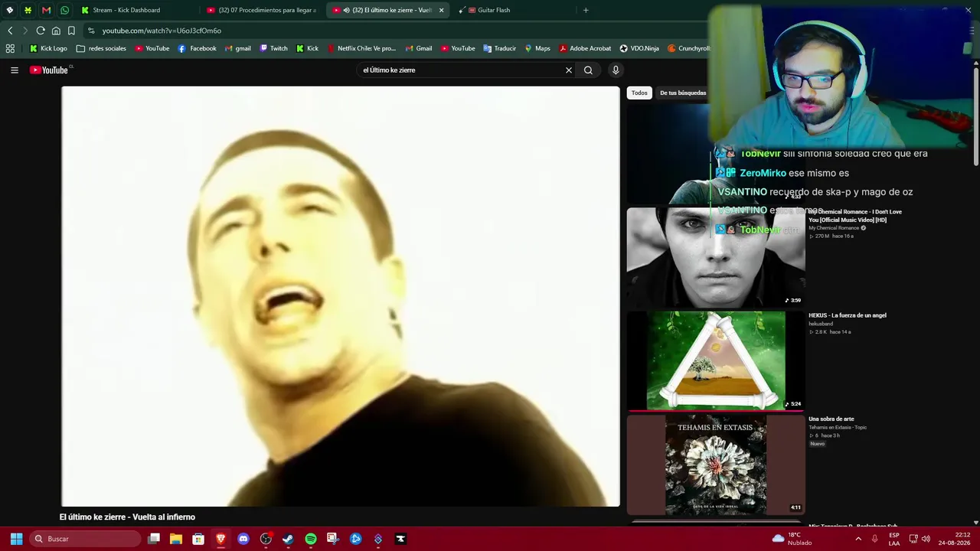
Task: Switch to the Guitar Flash tab
Action: (x=511, y=10)
